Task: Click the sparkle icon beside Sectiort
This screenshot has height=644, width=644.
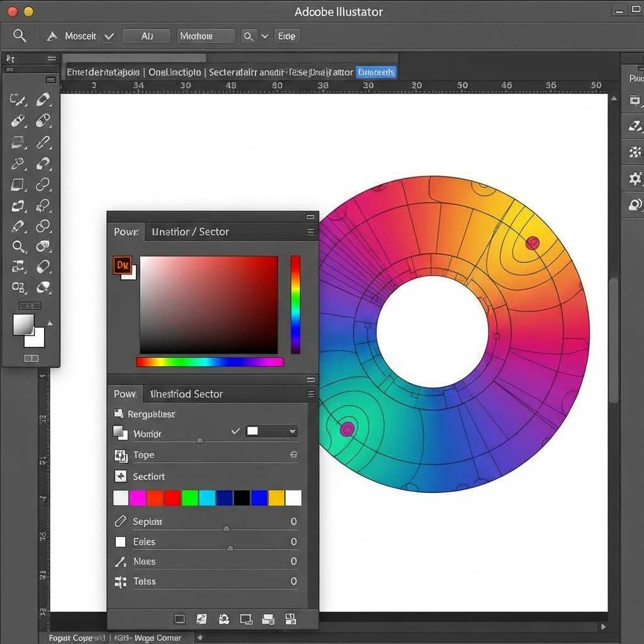Action: click(x=120, y=477)
